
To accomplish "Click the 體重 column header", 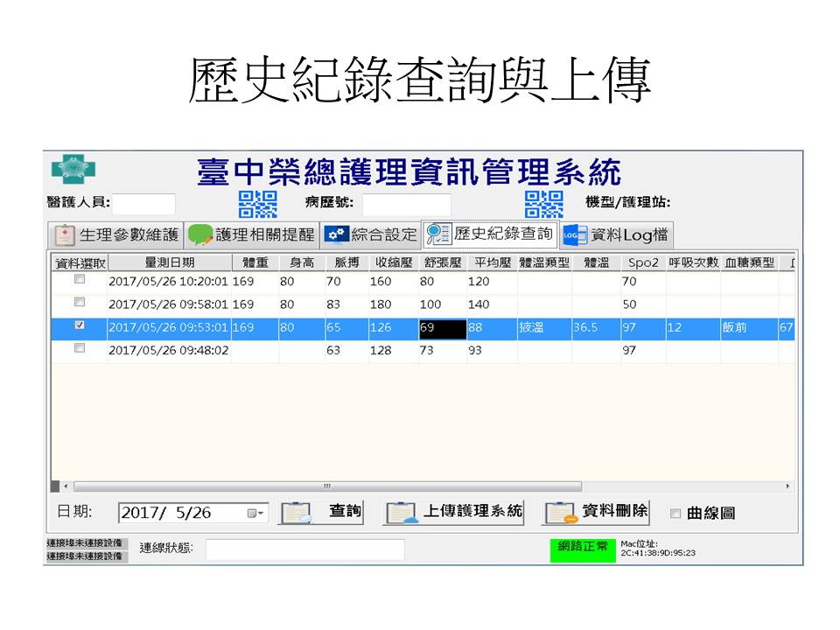I will 255,262.
